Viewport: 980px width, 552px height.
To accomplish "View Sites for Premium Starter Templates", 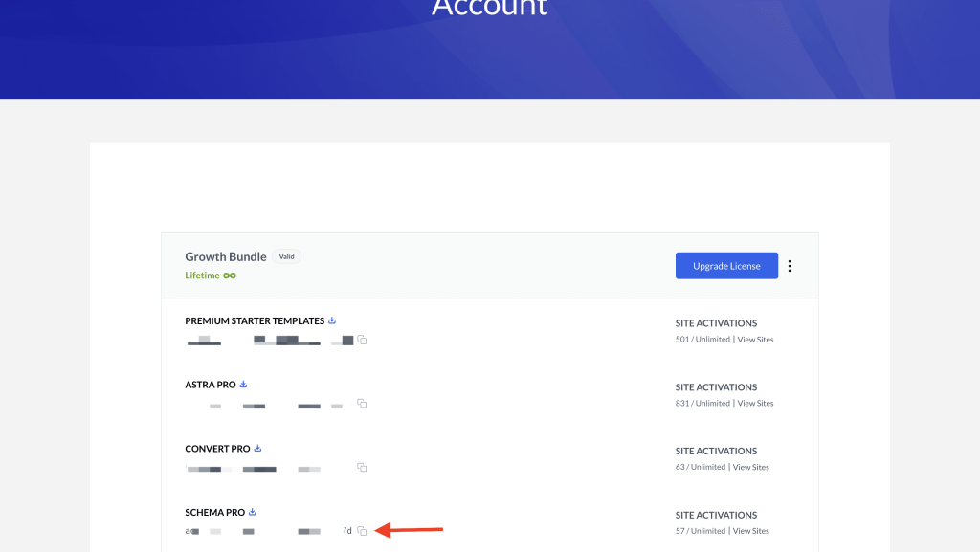I will pos(755,339).
